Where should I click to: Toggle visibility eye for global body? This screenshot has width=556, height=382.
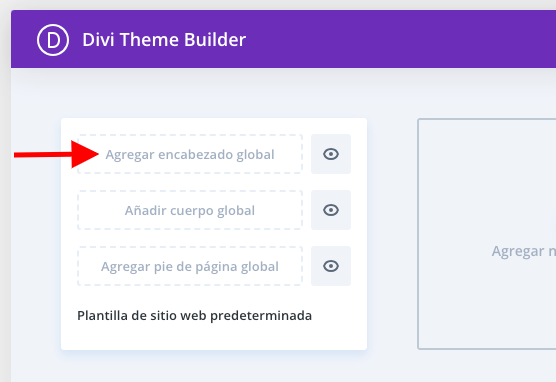[331, 210]
